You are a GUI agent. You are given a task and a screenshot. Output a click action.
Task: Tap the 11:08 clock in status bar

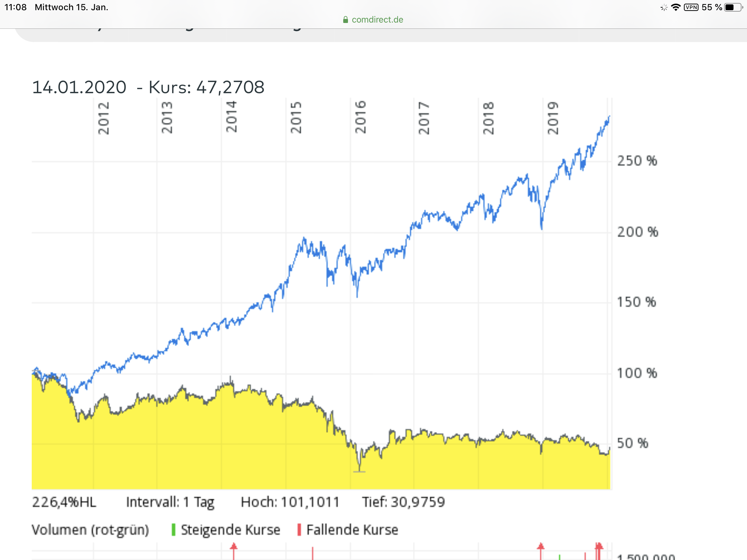point(15,7)
